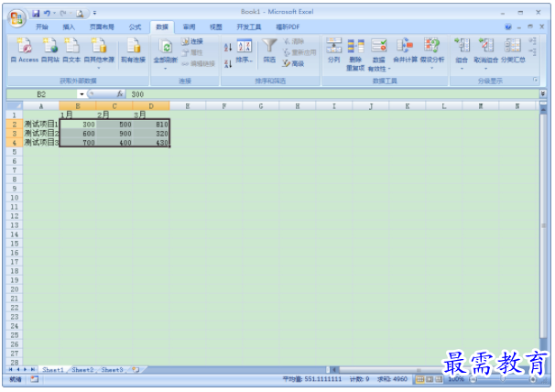Click the Ungroup (取消组合) icon

(486, 46)
